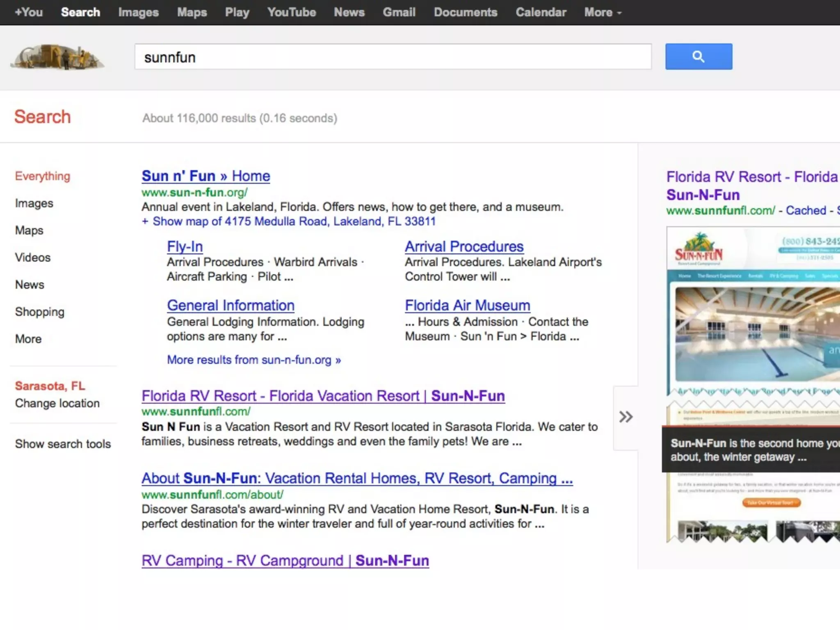This screenshot has height=630, width=840.
Task: Filter results by Images in sidebar
Action: pyautogui.click(x=34, y=203)
